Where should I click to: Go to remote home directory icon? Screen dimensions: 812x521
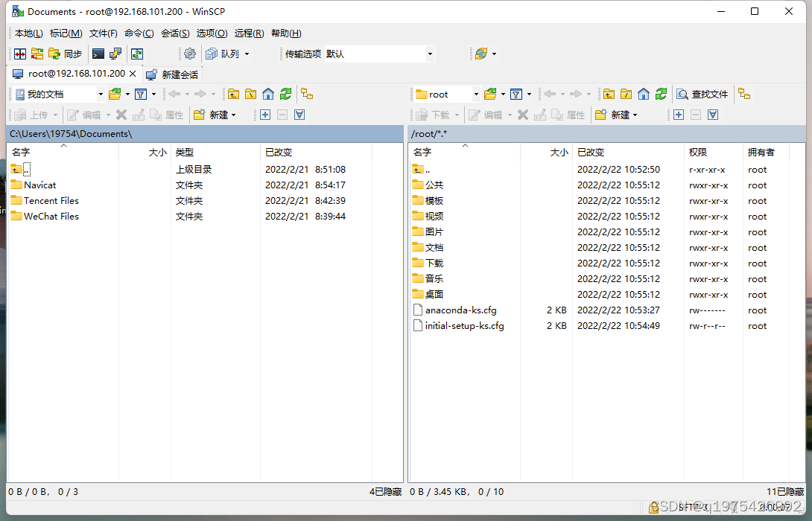644,95
